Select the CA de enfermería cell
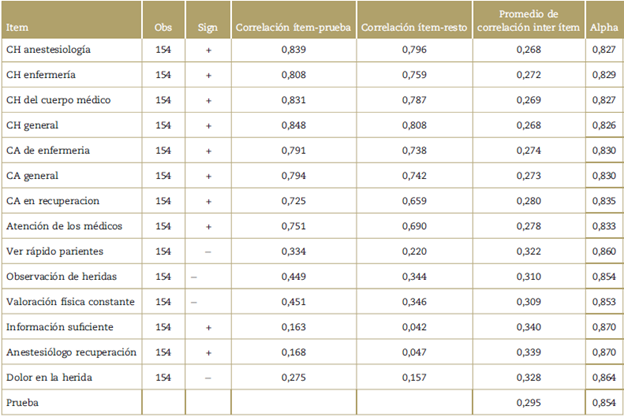The image size is (624, 417). [47, 149]
